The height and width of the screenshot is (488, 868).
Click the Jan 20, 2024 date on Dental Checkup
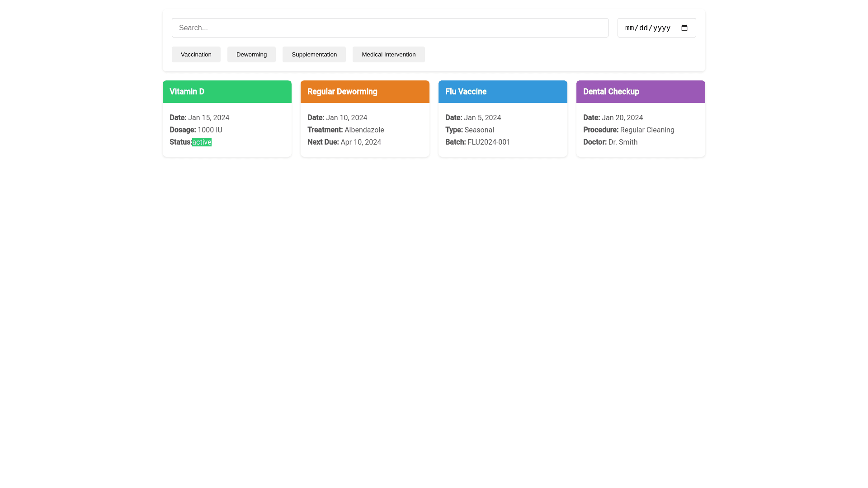click(622, 117)
